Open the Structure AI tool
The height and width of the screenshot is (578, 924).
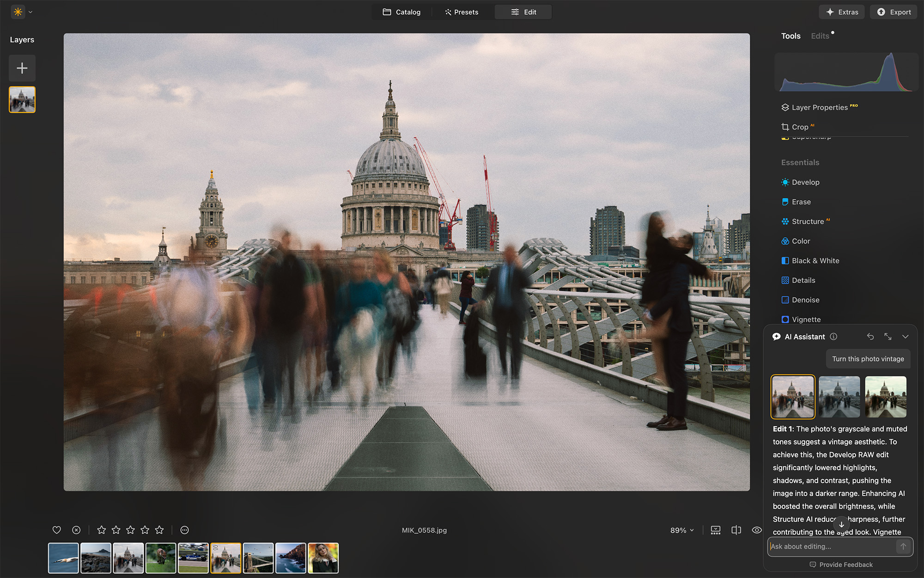(x=807, y=221)
